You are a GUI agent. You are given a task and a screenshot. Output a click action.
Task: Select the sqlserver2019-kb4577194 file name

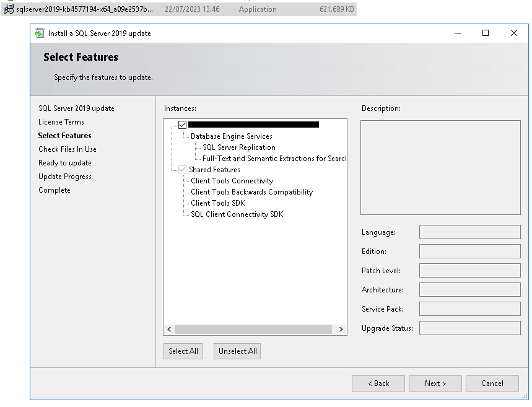point(84,9)
